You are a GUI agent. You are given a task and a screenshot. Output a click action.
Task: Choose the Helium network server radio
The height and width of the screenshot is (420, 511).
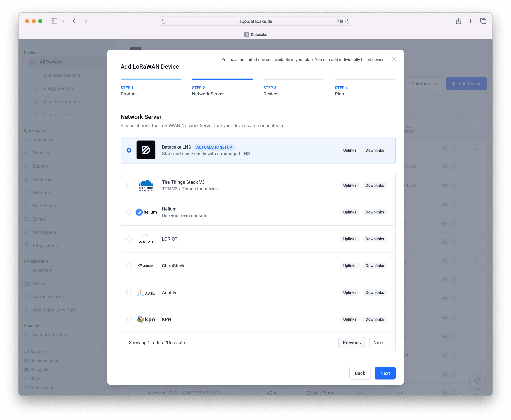tap(129, 212)
